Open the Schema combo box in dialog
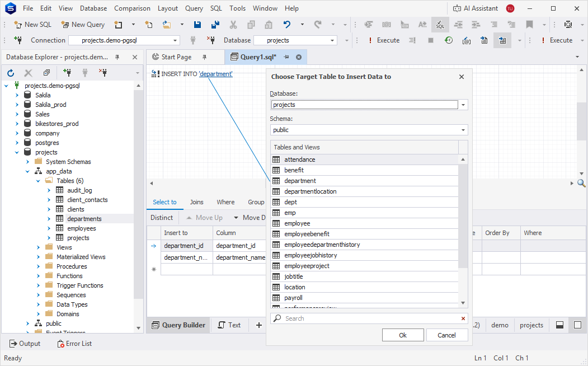Screen dimensions: 588x366 pos(463,130)
